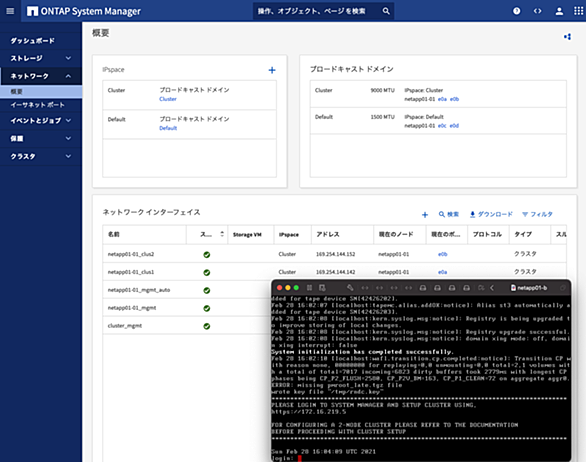Click status check icon for netapp01-01_mgmt

(x=207, y=308)
